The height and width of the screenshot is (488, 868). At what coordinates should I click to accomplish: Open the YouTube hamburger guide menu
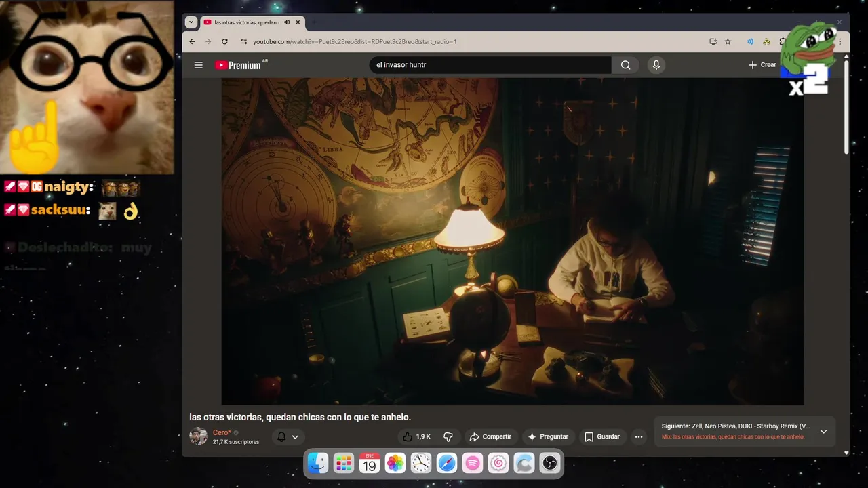(198, 65)
